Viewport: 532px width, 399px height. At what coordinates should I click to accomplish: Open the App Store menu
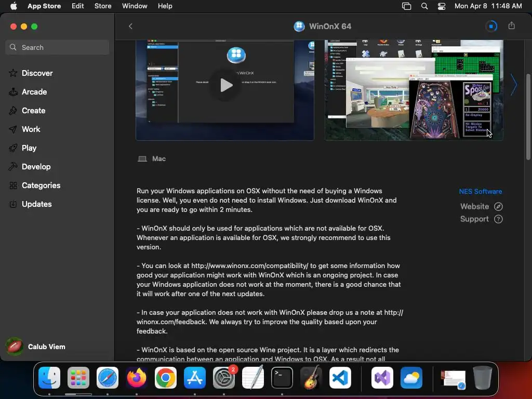pos(44,6)
